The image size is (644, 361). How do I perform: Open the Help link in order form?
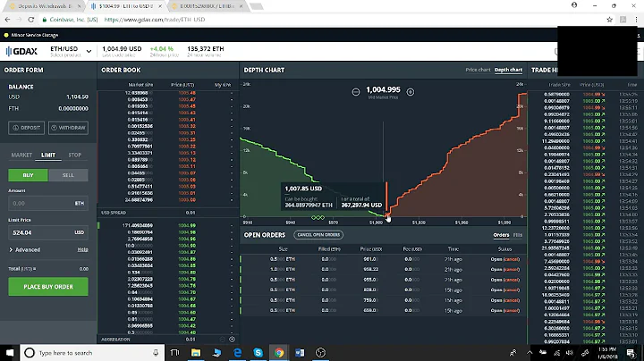pyautogui.click(x=82, y=249)
